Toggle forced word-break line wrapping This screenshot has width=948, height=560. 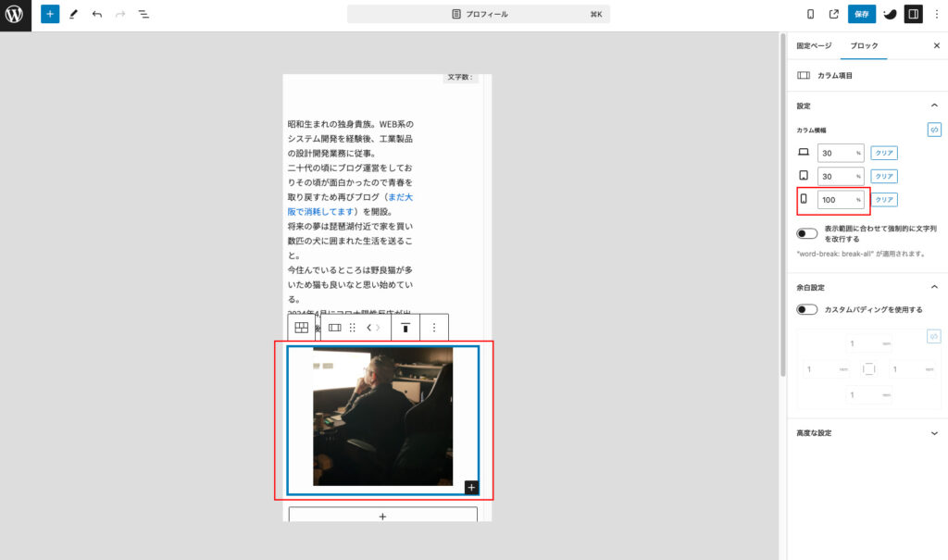pos(806,233)
